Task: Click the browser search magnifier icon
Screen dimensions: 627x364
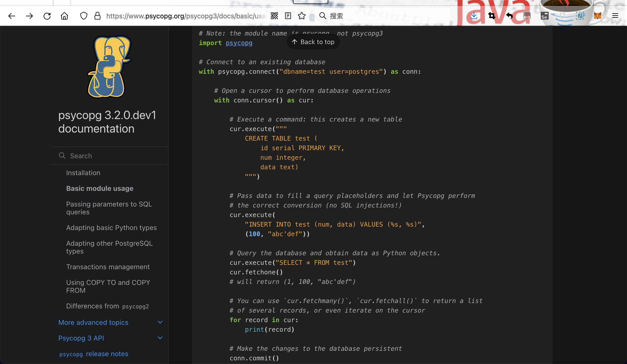Action: point(322,16)
